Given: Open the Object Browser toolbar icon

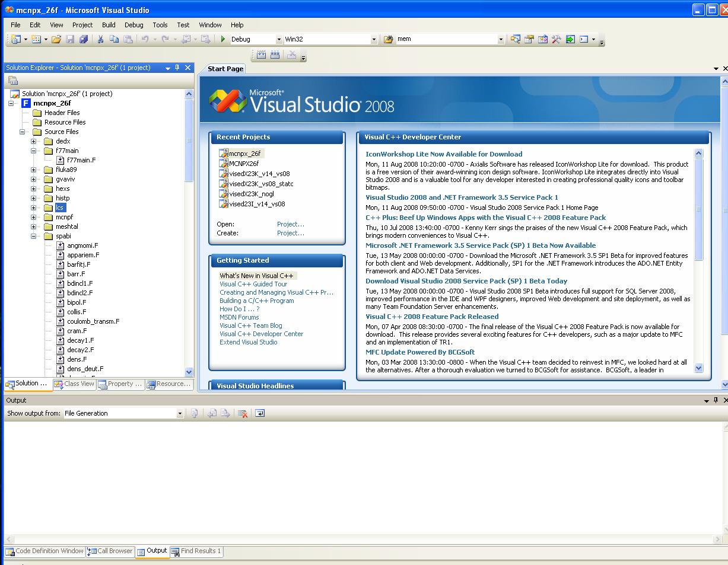Looking at the screenshot, I should pos(542,39).
